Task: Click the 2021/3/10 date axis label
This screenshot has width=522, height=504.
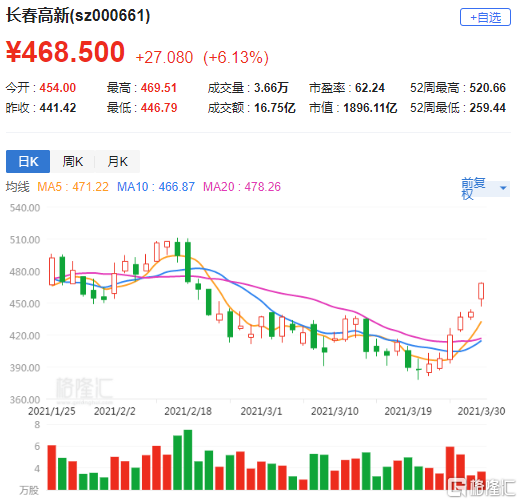Action: tap(335, 411)
